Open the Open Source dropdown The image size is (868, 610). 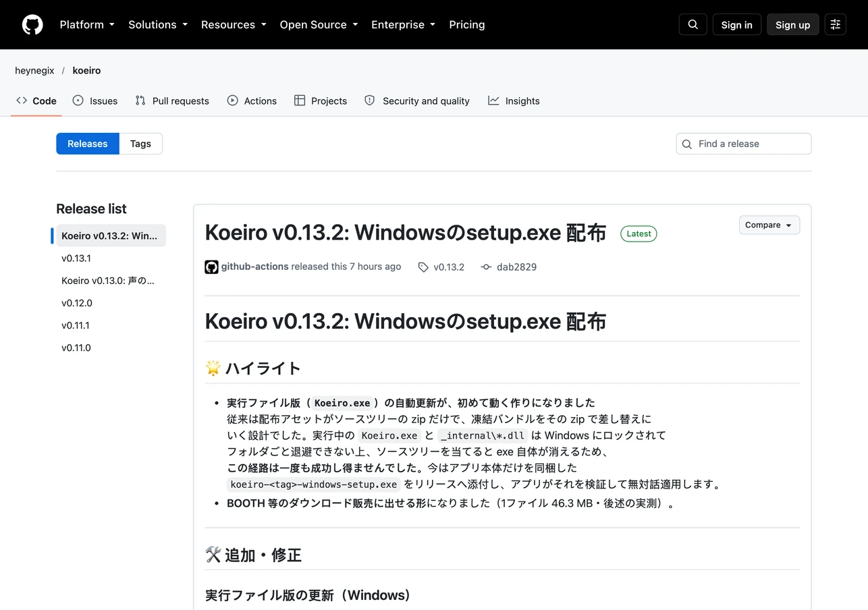click(x=319, y=24)
